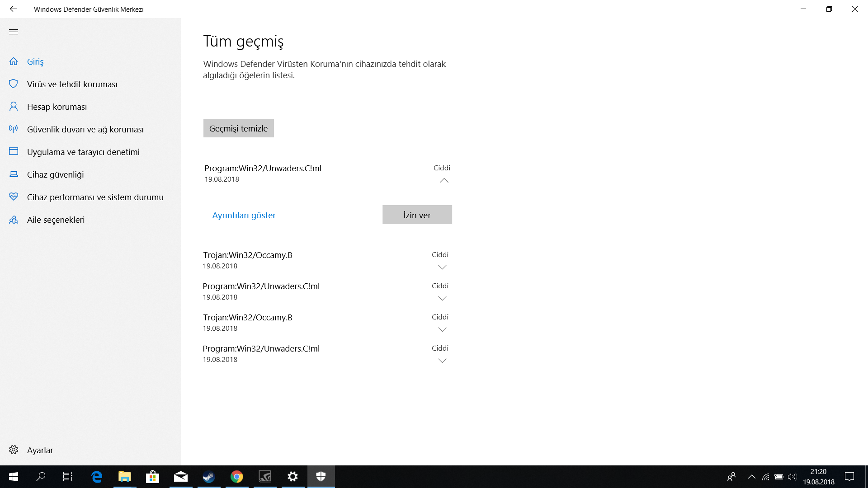Click the family options people icon

tap(14, 220)
